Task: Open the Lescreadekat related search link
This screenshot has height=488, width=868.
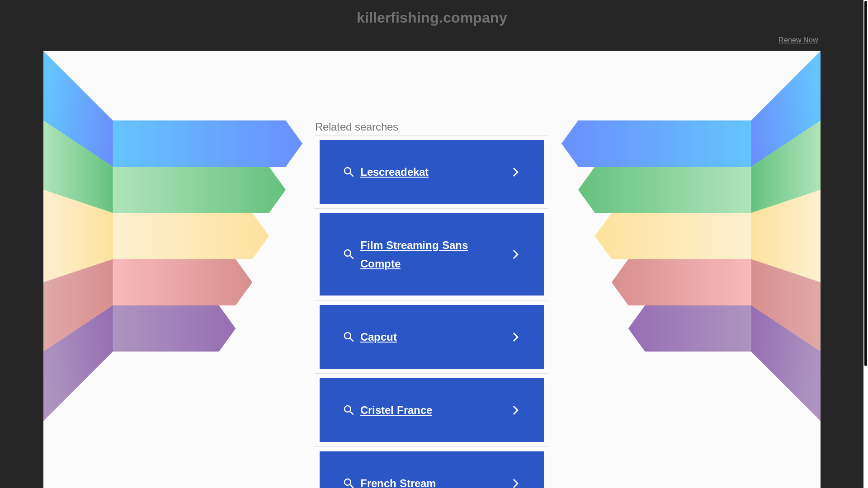Action: click(x=394, y=172)
